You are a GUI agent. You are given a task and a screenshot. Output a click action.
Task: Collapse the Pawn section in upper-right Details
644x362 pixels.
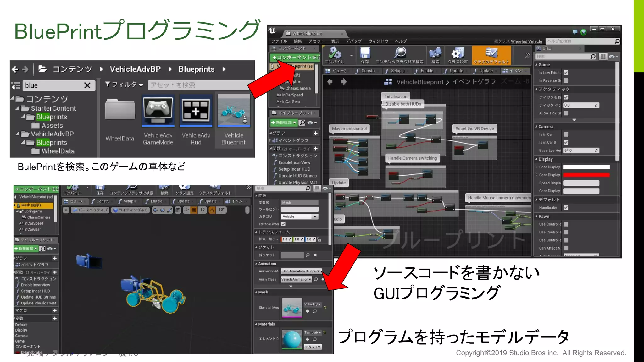[536, 216]
